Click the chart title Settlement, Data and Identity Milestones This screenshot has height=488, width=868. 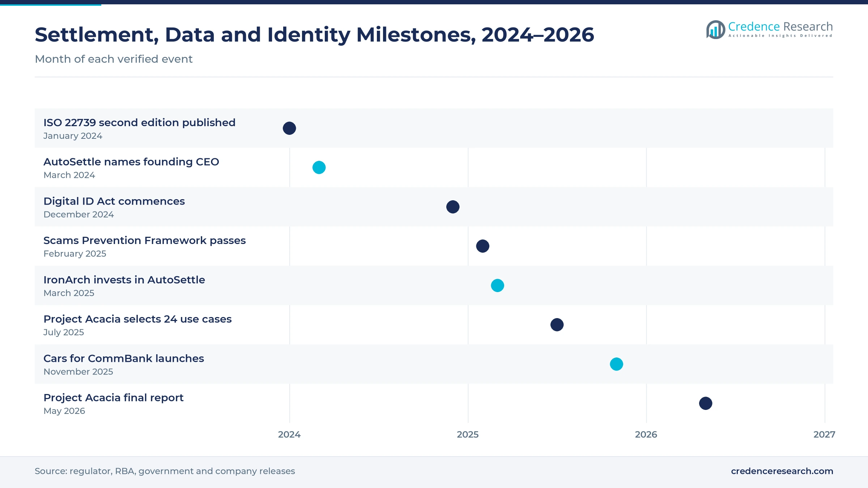click(314, 35)
